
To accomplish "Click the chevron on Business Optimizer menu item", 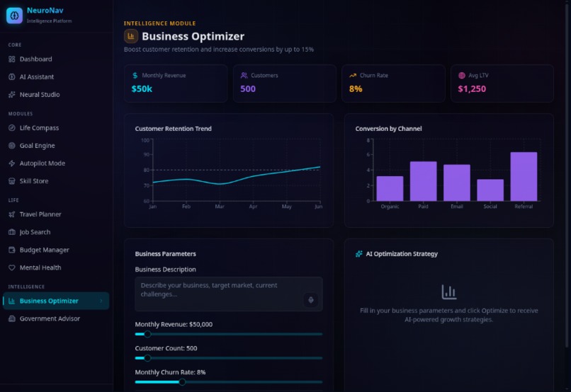I will click(x=101, y=301).
